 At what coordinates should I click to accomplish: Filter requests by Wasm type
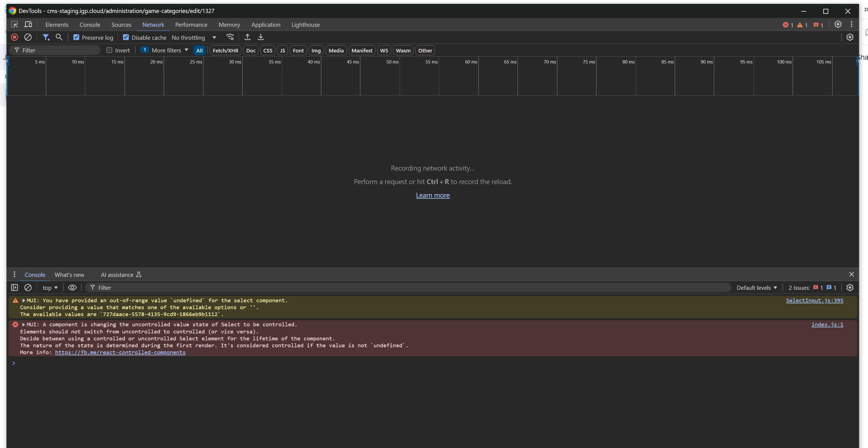(403, 50)
